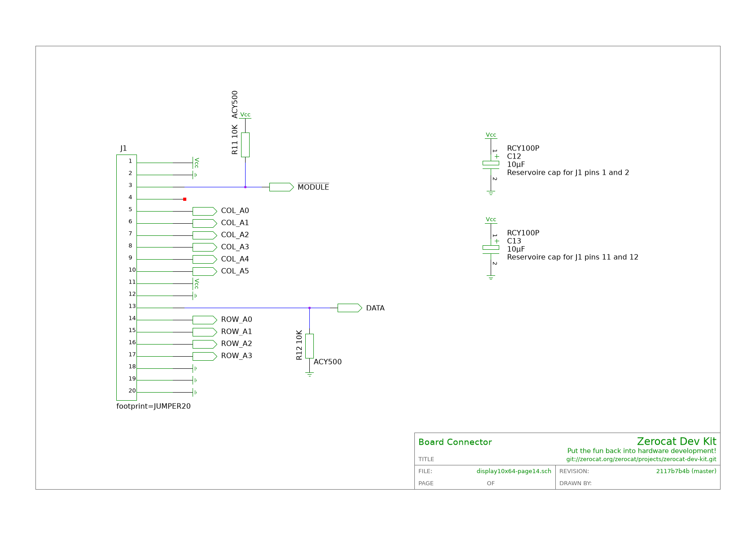Viewport: 756px width, 535px height.
Task: Select the ROW_A0 port symbol
Action: [x=205, y=320]
